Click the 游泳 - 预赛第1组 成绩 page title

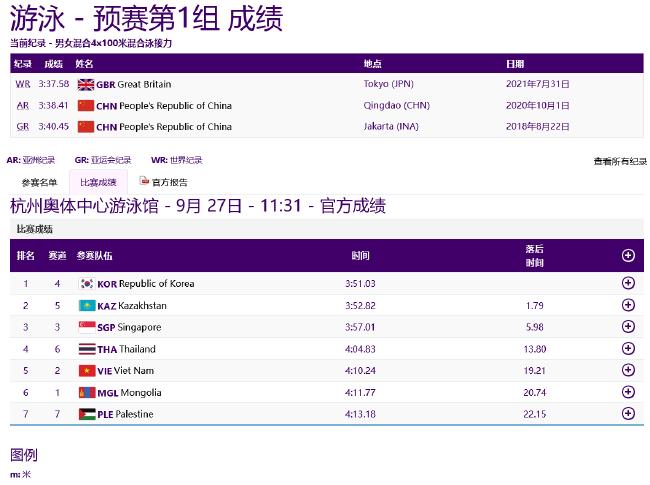pyautogui.click(x=146, y=19)
